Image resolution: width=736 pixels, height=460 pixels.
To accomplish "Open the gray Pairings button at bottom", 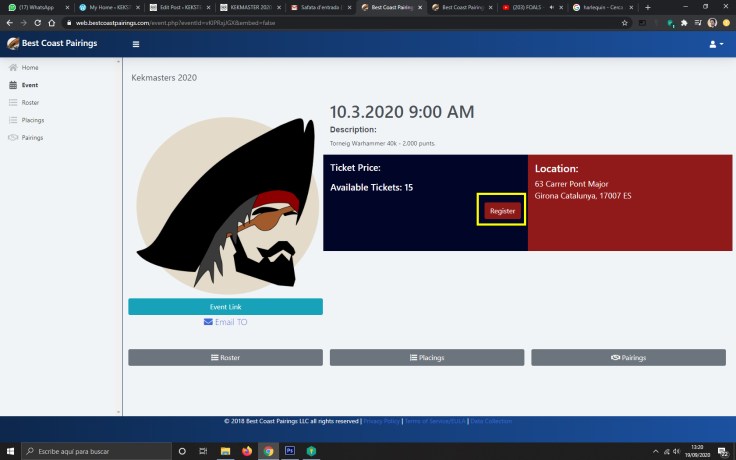I will [628, 357].
